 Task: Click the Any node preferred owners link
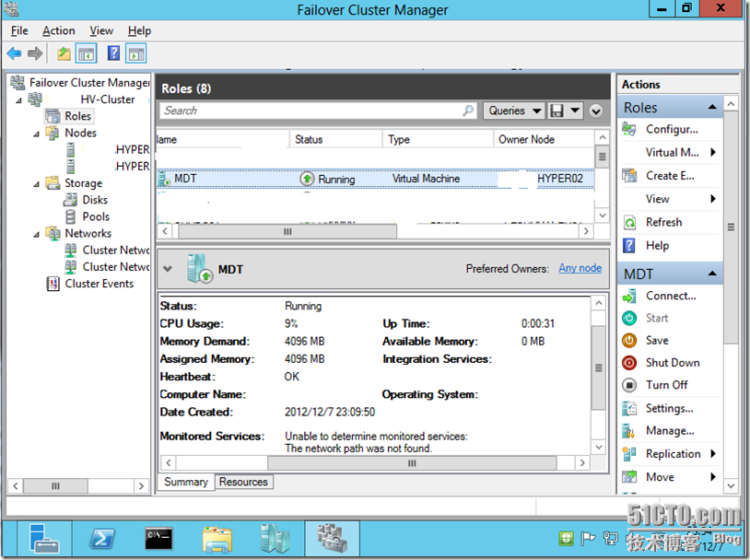[x=580, y=268]
